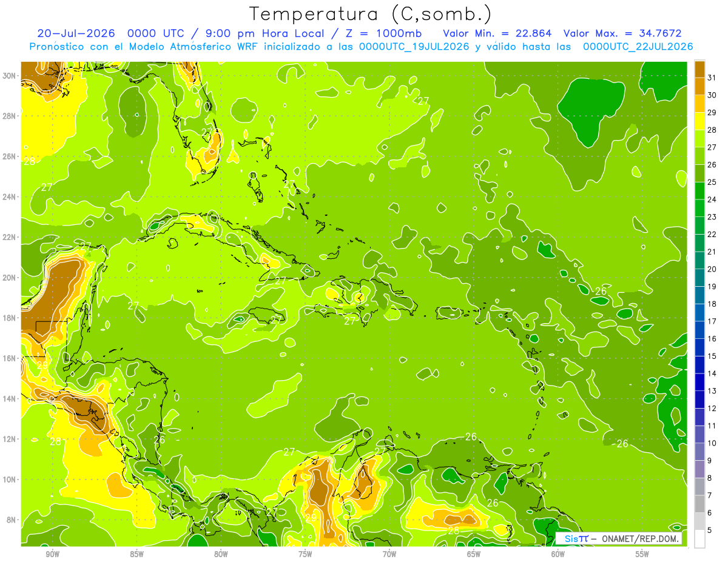Click the color bar value "22"
The image size is (728, 562).
(x=712, y=234)
